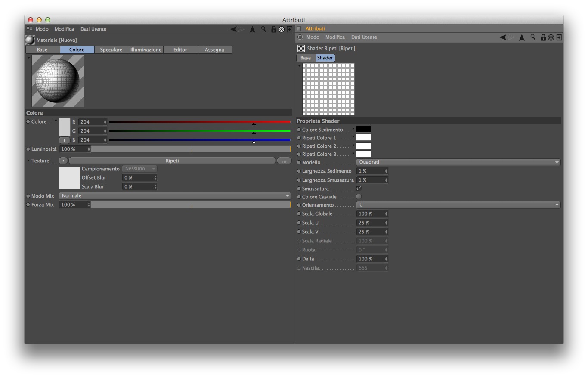Click the red R color slider

[x=200, y=122]
